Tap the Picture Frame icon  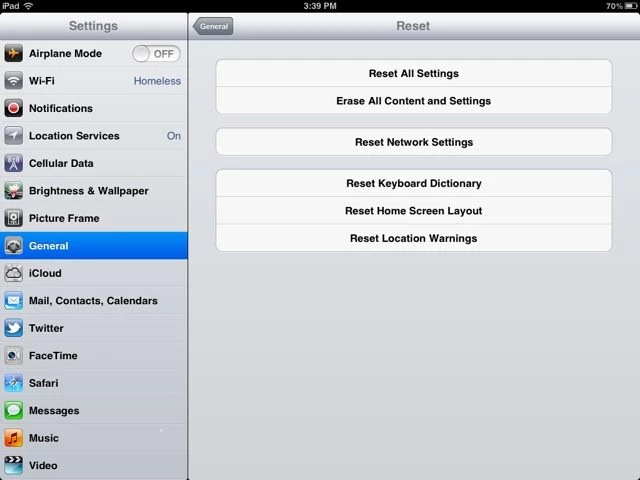pos(13,218)
